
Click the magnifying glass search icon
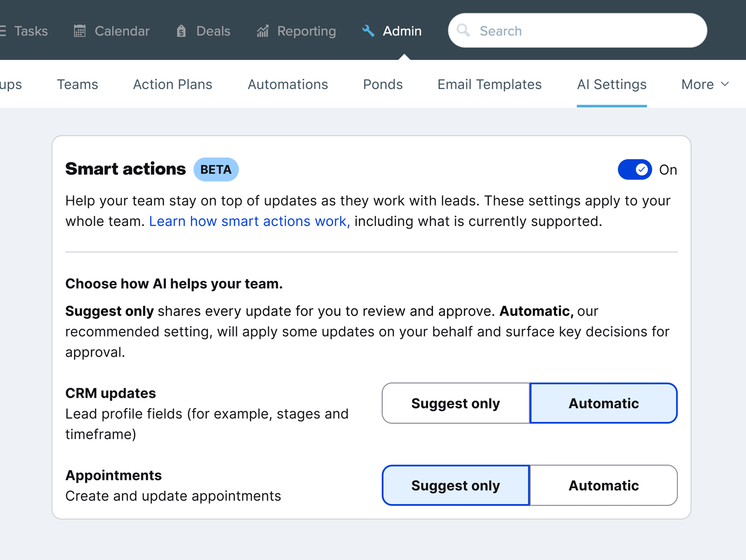463,30
